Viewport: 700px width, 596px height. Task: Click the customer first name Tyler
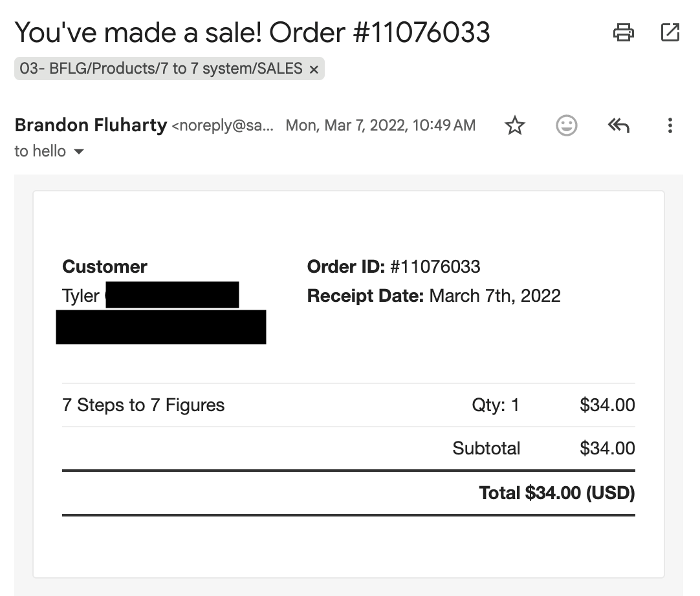[81, 296]
